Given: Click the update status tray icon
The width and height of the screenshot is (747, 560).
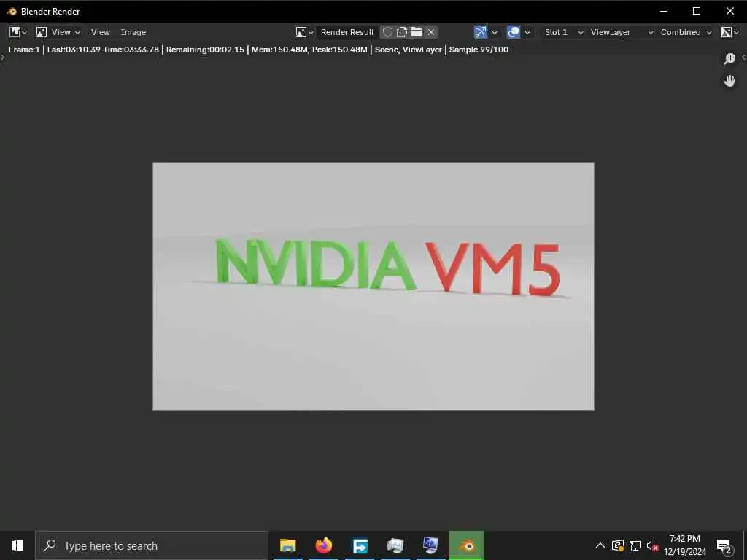Looking at the screenshot, I should pos(618,545).
